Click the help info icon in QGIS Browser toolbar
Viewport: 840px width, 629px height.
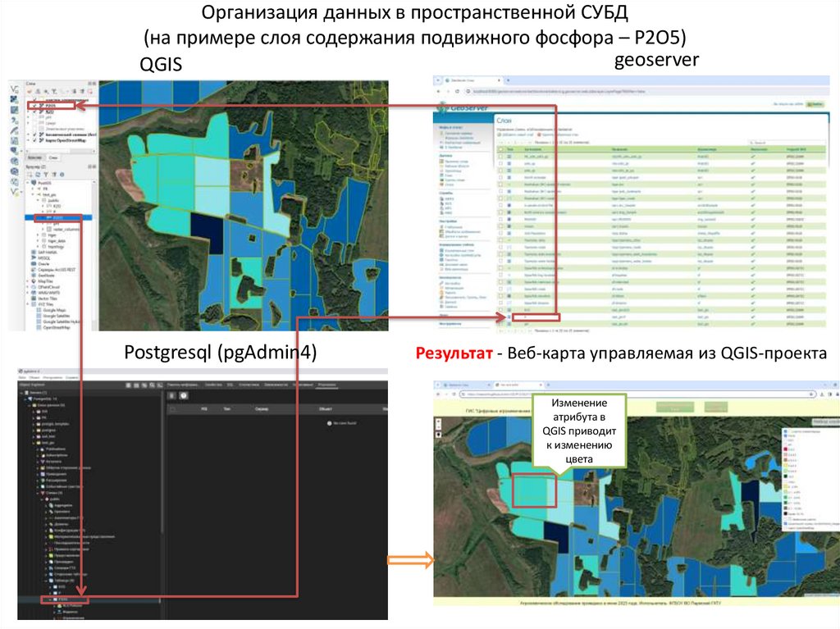click(62, 175)
